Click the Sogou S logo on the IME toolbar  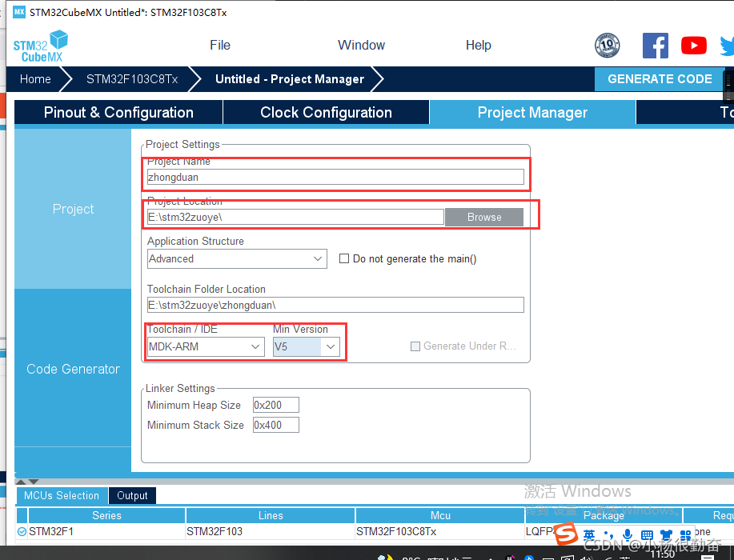click(x=567, y=534)
